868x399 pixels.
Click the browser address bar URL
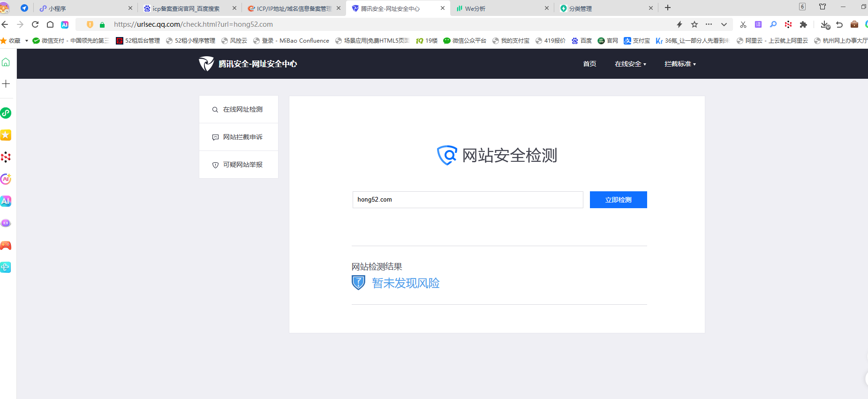[193, 24]
